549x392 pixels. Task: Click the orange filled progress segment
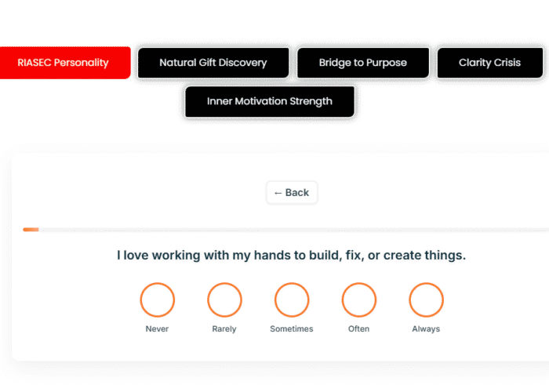(31, 230)
